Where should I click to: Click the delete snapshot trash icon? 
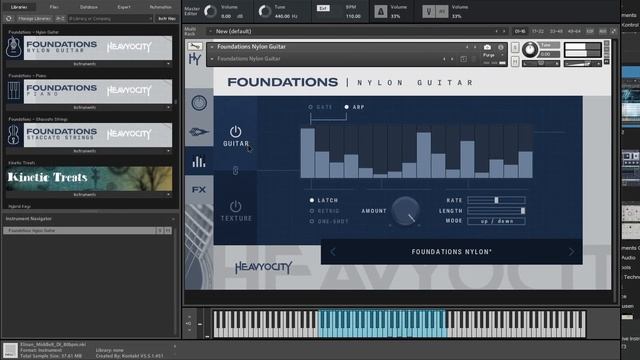coord(474,59)
